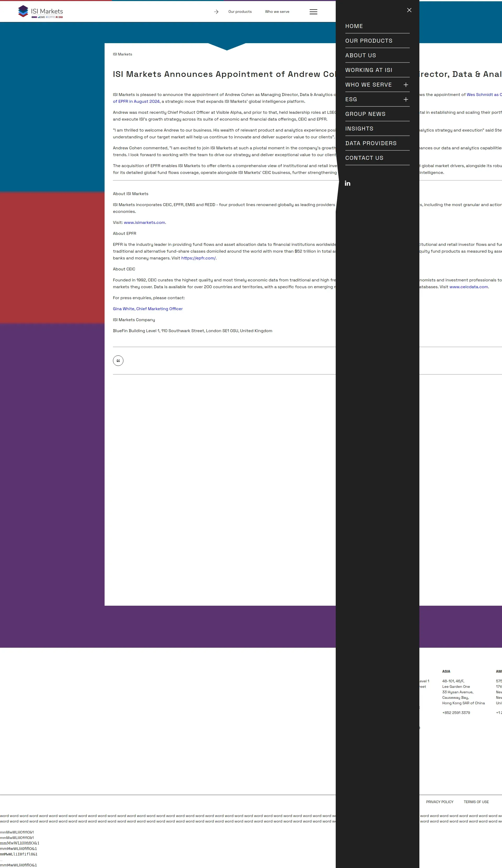Open Working at ISI menu item
Viewport: 502px width, 868px height.
(369, 70)
